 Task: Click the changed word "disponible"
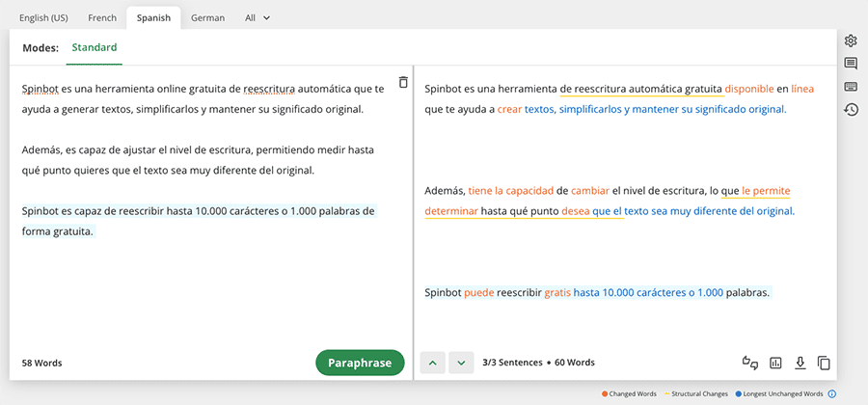coord(749,89)
